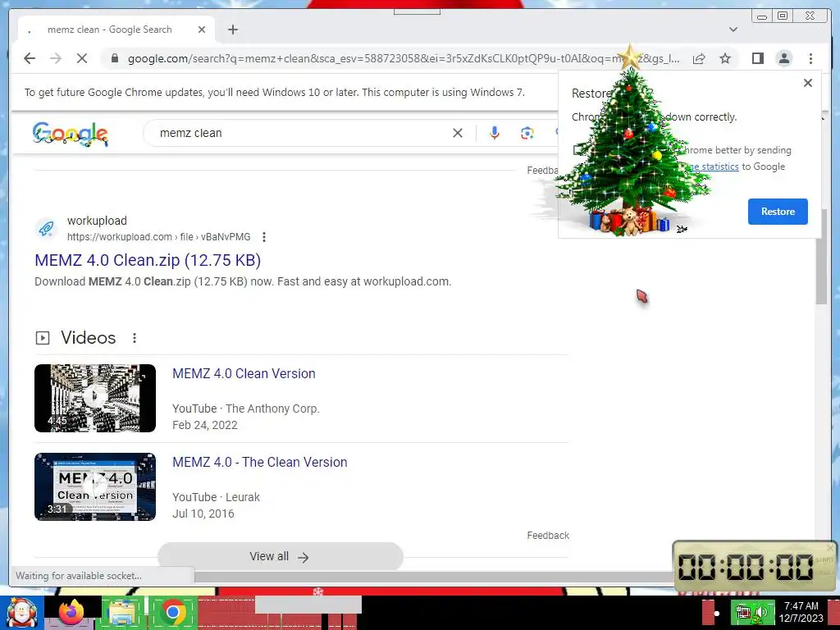
Task: Close the memz clean tab
Action: click(202, 30)
